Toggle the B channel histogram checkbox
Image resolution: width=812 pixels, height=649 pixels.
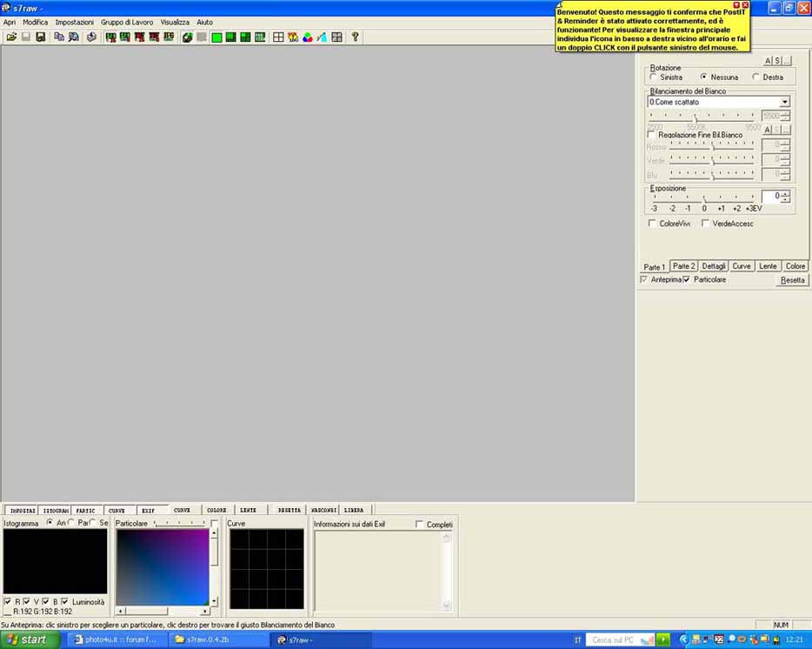(x=45, y=602)
